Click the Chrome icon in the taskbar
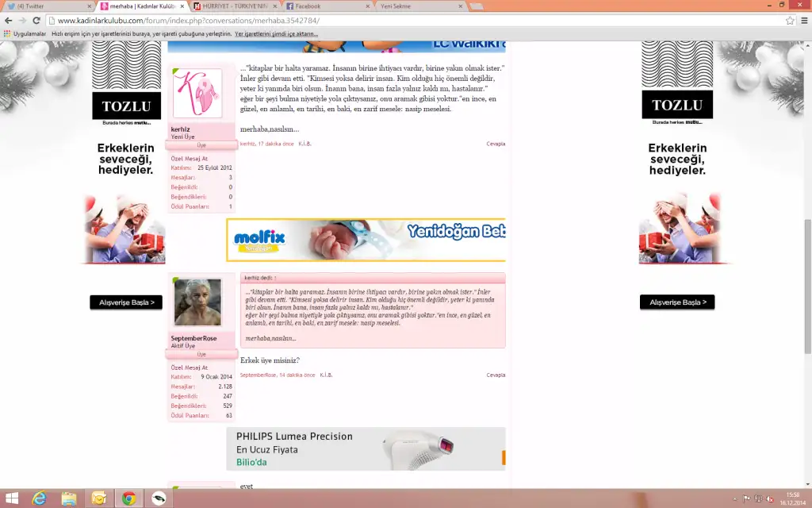 [x=128, y=498]
